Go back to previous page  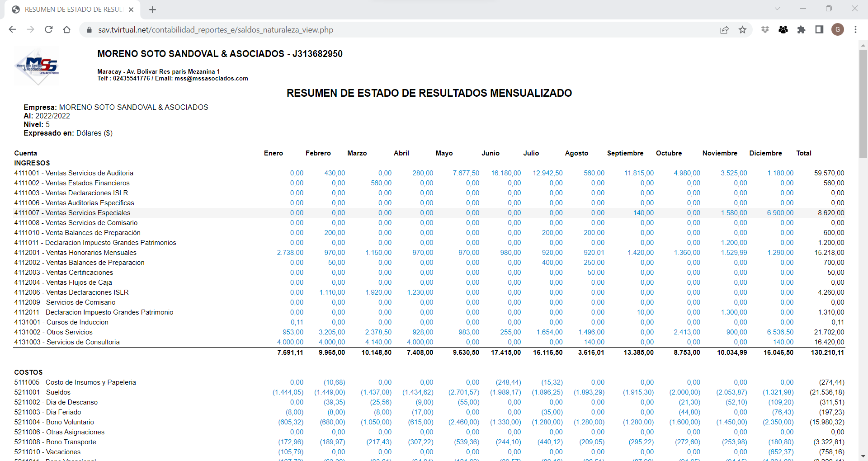click(x=12, y=29)
